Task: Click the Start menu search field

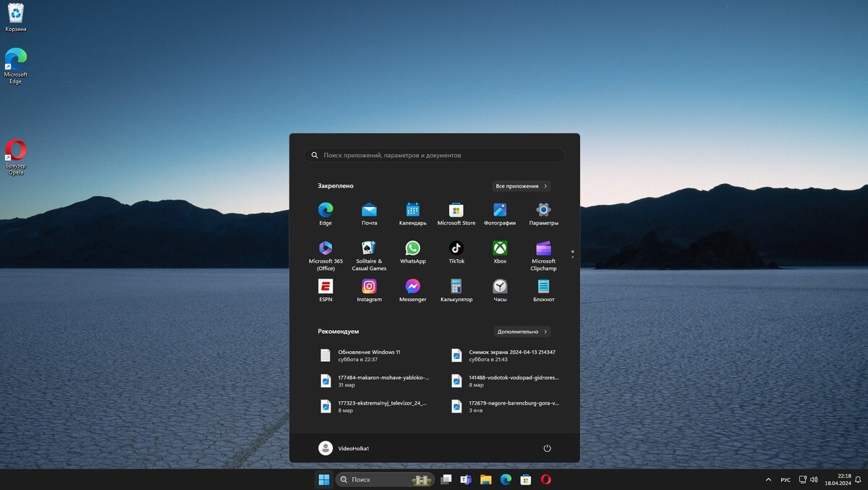Action: click(434, 155)
